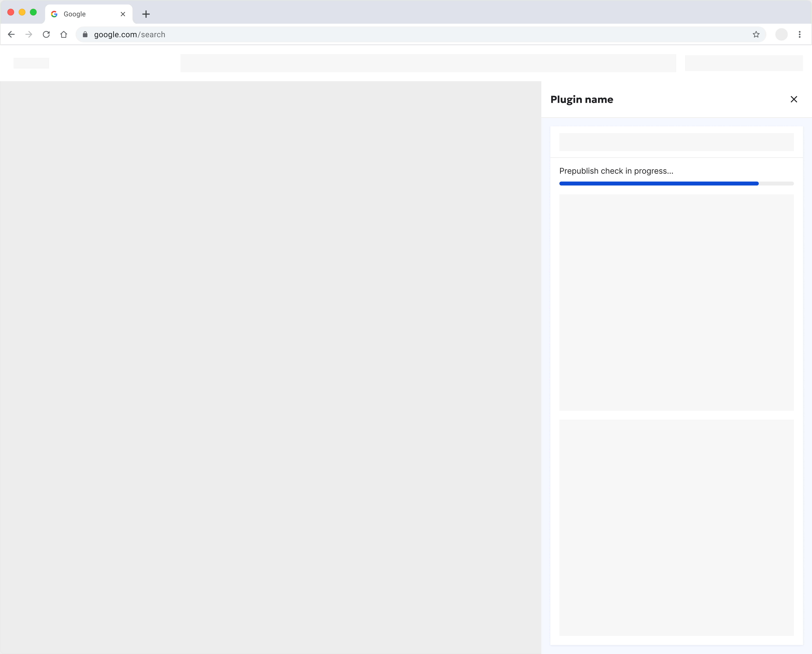The image size is (812, 654).
Task: Bookmark this page with the star icon
Action: (x=756, y=34)
